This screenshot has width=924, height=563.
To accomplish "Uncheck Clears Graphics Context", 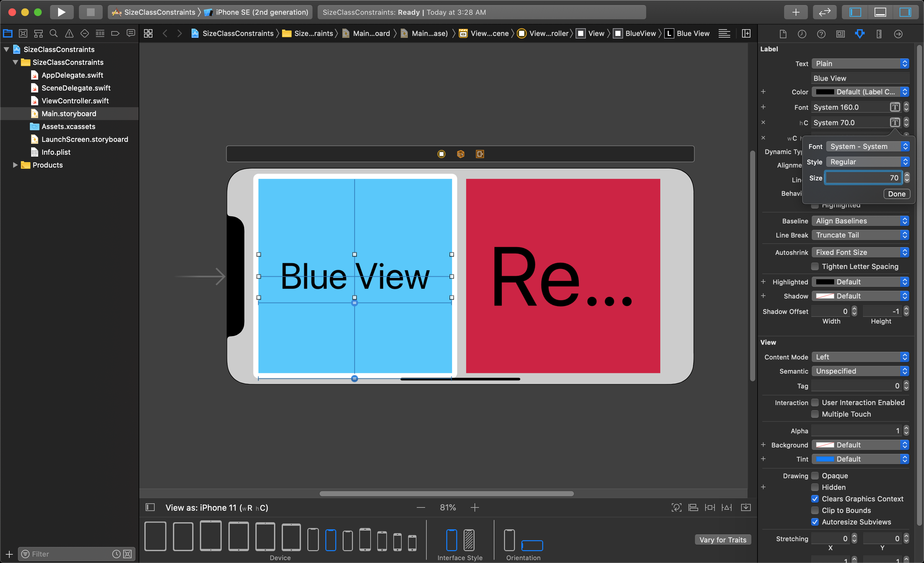I will tap(815, 499).
